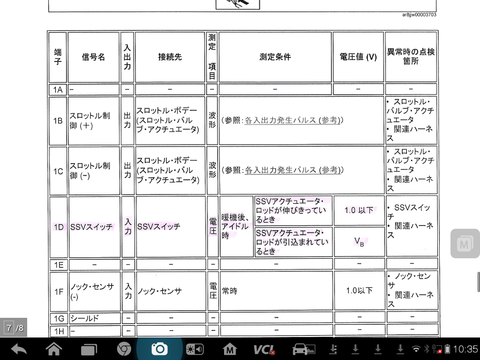Screen dimensions: 480x360
Task: Open the pulse reference link in row 1C
Action: click(x=294, y=170)
